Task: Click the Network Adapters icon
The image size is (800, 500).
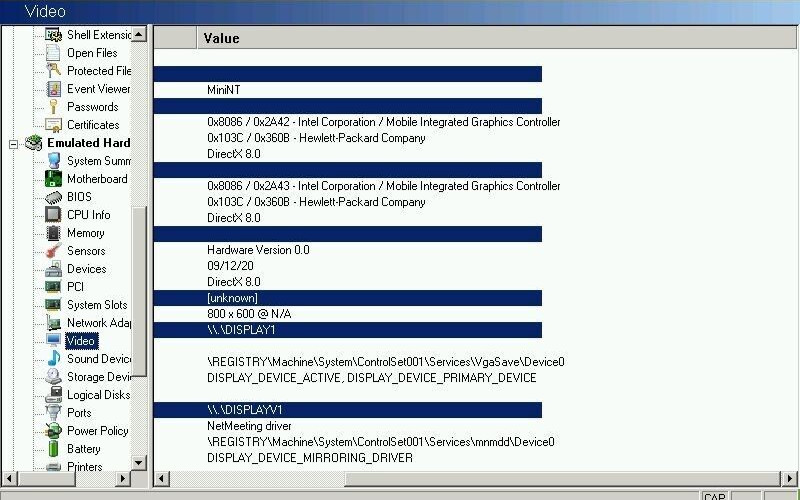Action: pos(53,322)
